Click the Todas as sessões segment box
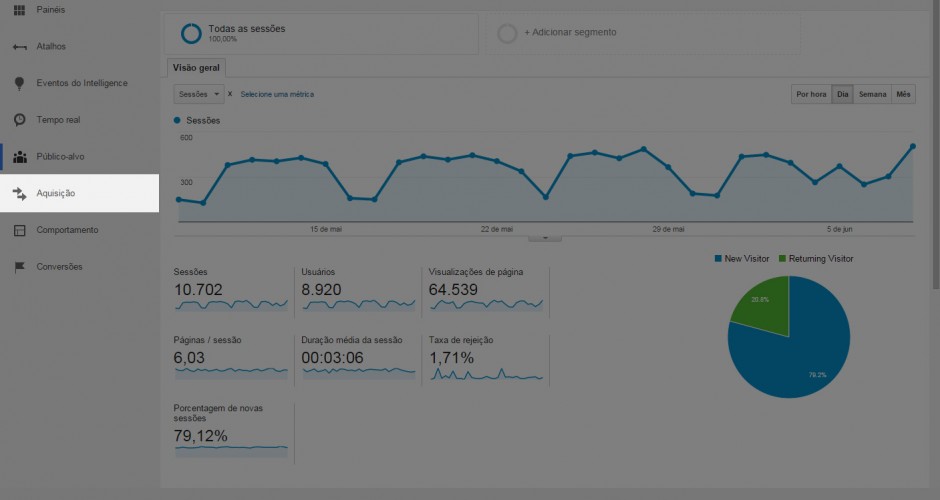This screenshot has height=500, width=940. [x=322, y=33]
